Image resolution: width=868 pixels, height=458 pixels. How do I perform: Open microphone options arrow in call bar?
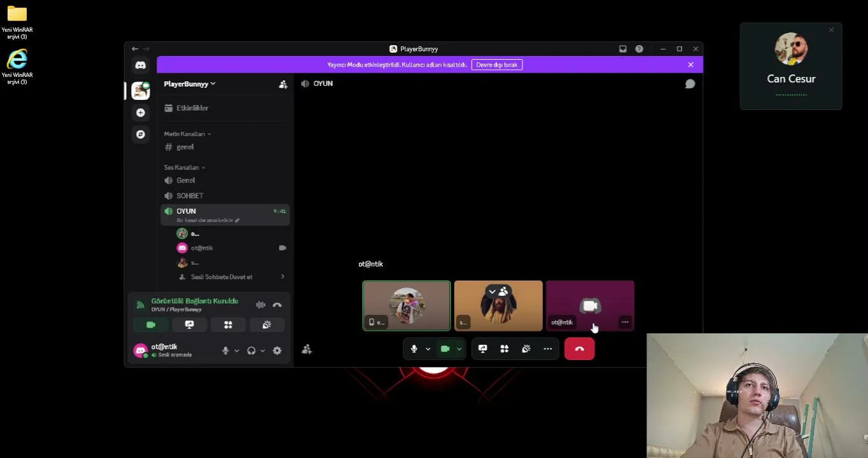tap(428, 349)
